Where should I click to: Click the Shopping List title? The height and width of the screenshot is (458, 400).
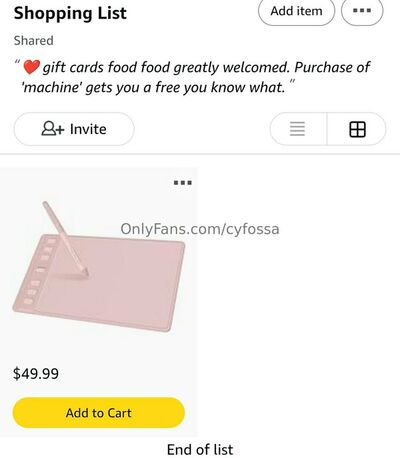[x=70, y=13]
